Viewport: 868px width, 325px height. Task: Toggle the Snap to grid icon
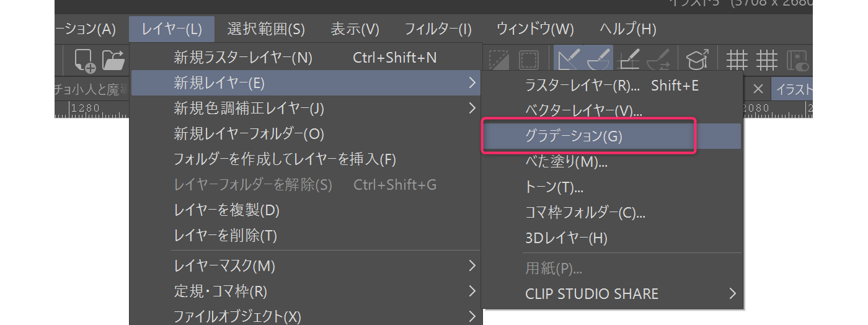coord(628,59)
